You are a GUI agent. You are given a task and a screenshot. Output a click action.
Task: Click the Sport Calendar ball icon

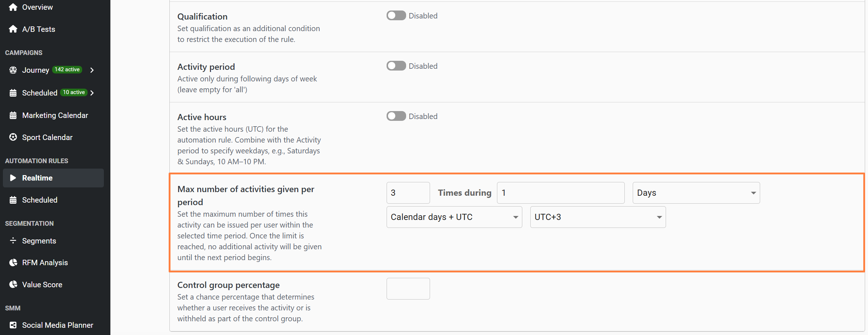point(13,137)
